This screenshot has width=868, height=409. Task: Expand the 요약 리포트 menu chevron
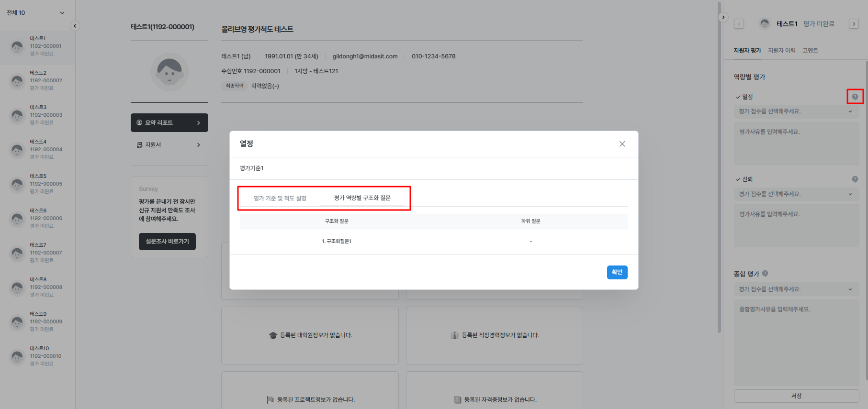click(x=199, y=123)
